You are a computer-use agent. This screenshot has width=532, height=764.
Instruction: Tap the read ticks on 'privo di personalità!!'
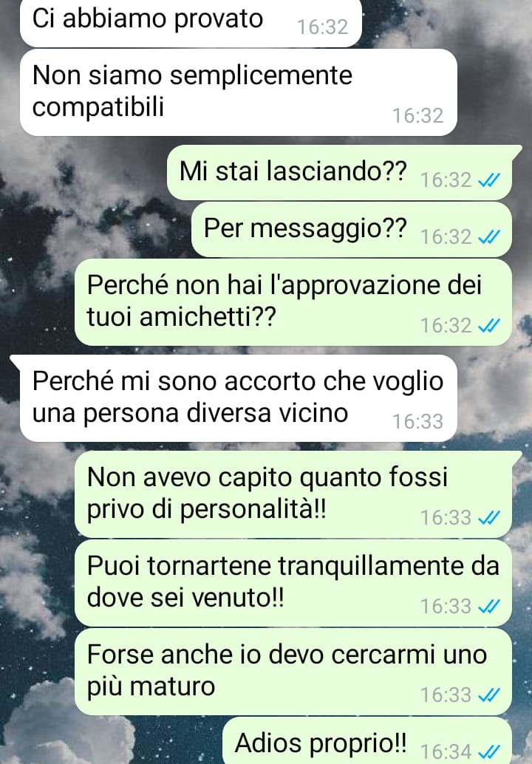click(x=488, y=518)
